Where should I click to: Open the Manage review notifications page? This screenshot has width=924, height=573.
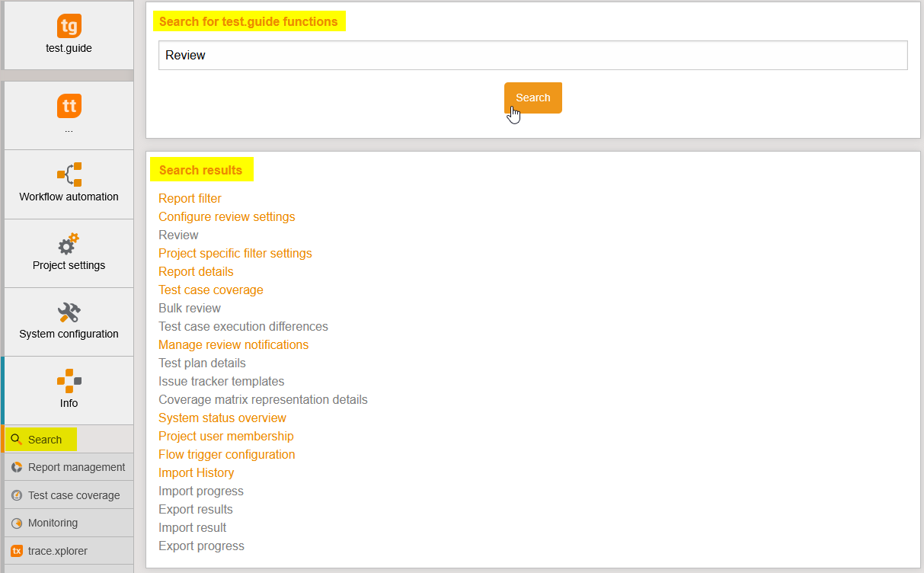233,344
